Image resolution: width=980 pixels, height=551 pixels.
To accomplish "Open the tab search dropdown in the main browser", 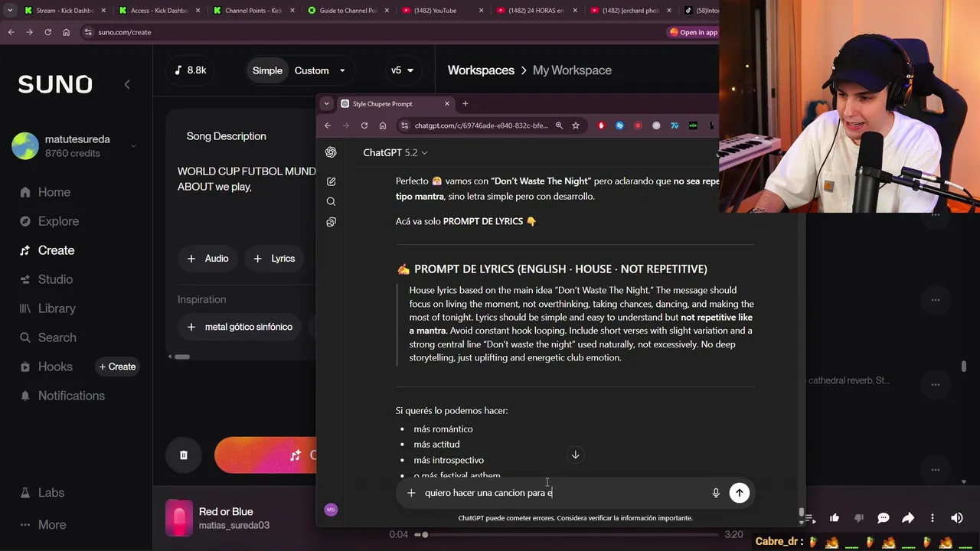I will click(10, 11).
